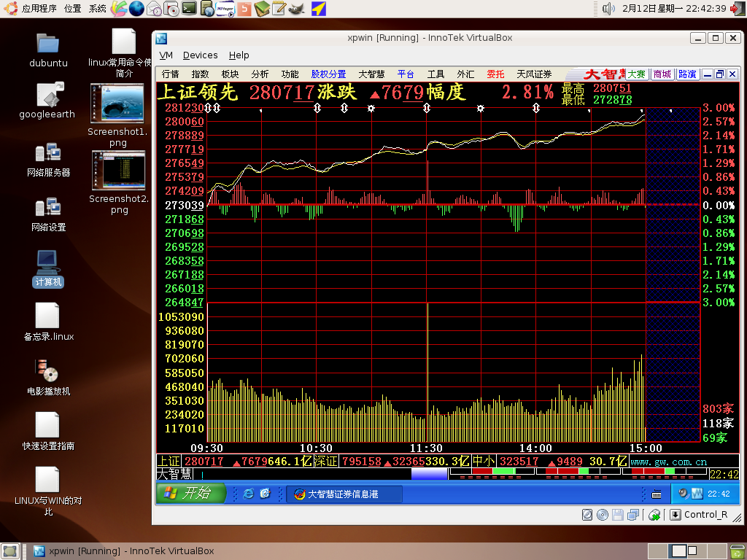The height and width of the screenshot is (560, 747).
Task: Click 大智慧证券信息港 taskbar button
Action: pyautogui.click(x=344, y=494)
